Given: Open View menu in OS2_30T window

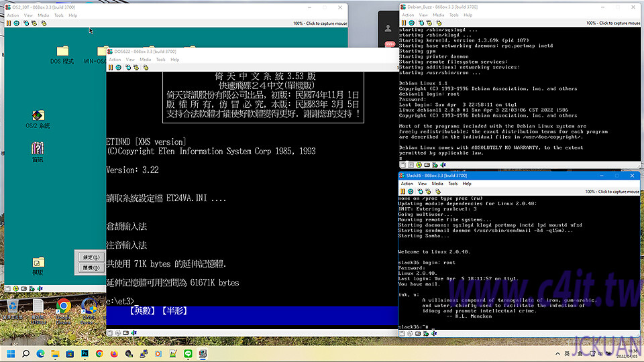Looking at the screenshot, I should [x=28, y=15].
